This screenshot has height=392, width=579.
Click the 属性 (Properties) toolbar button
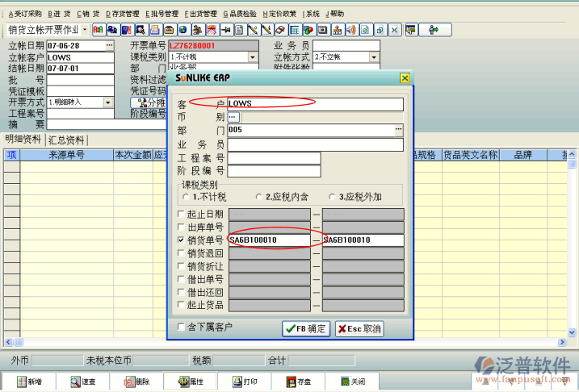tap(191, 382)
